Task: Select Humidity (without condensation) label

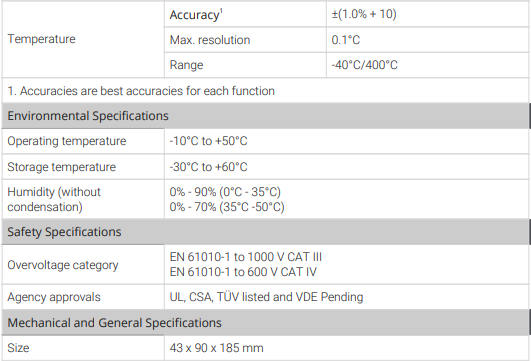Action: pyautogui.click(x=54, y=199)
